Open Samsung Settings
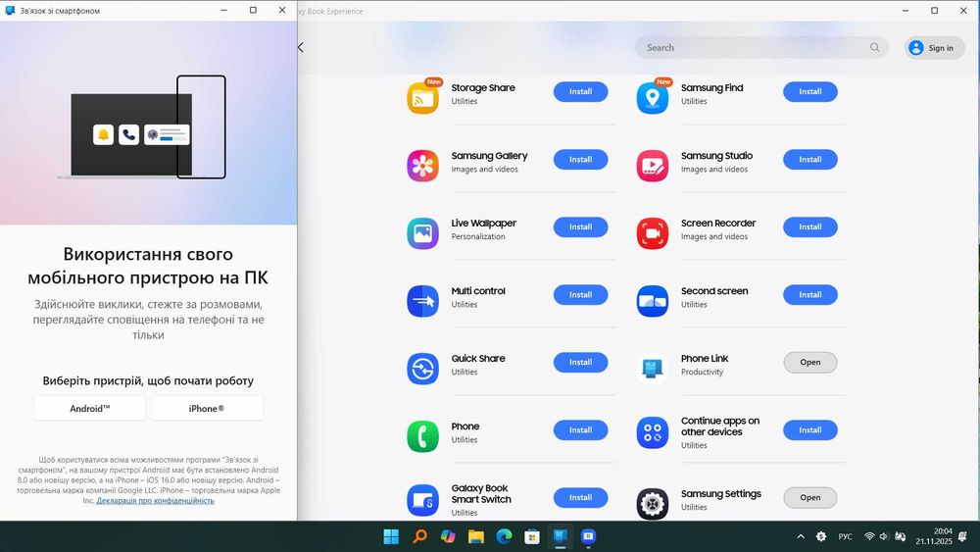 click(x=810, y=498)
